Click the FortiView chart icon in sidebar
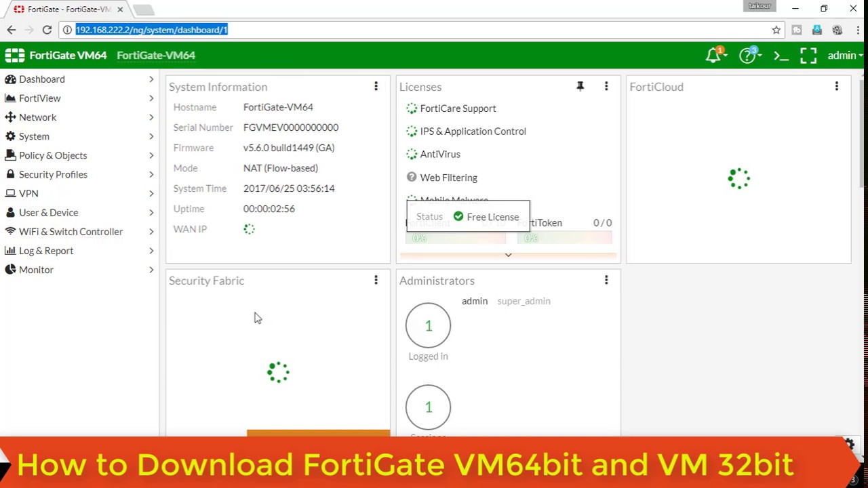868x488 pixels. point(10,98)
